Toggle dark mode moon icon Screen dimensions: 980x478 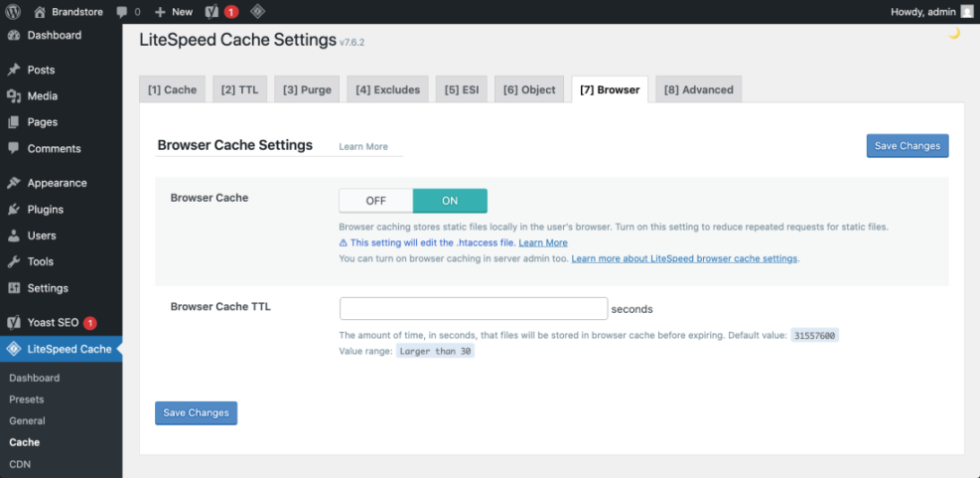(x=954, y=34)
